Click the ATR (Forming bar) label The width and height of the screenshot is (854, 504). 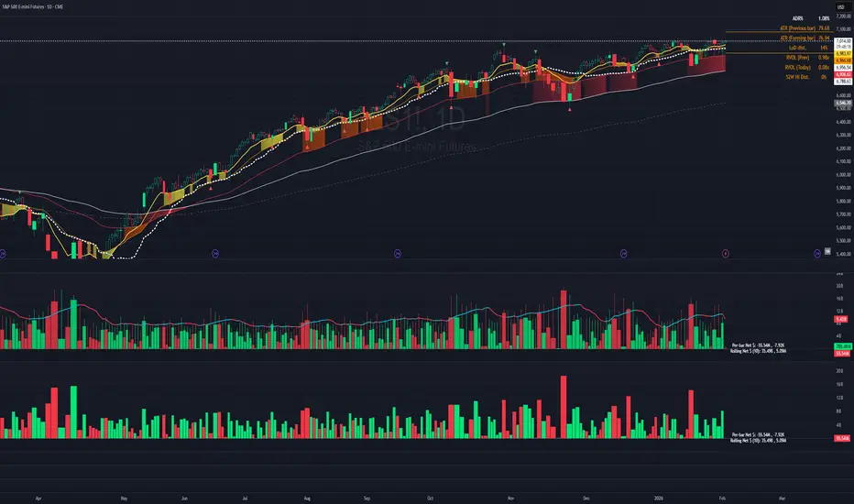[798, 38]
